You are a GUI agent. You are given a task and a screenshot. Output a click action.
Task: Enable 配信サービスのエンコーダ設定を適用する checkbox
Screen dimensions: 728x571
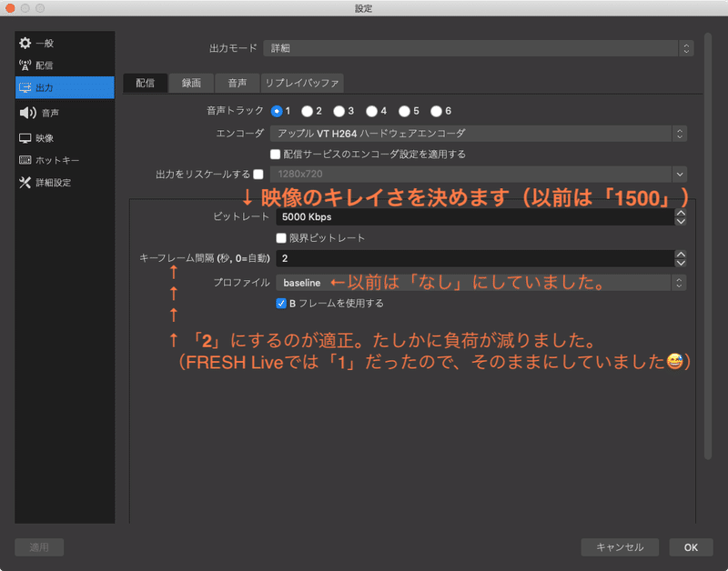(276, 154)
